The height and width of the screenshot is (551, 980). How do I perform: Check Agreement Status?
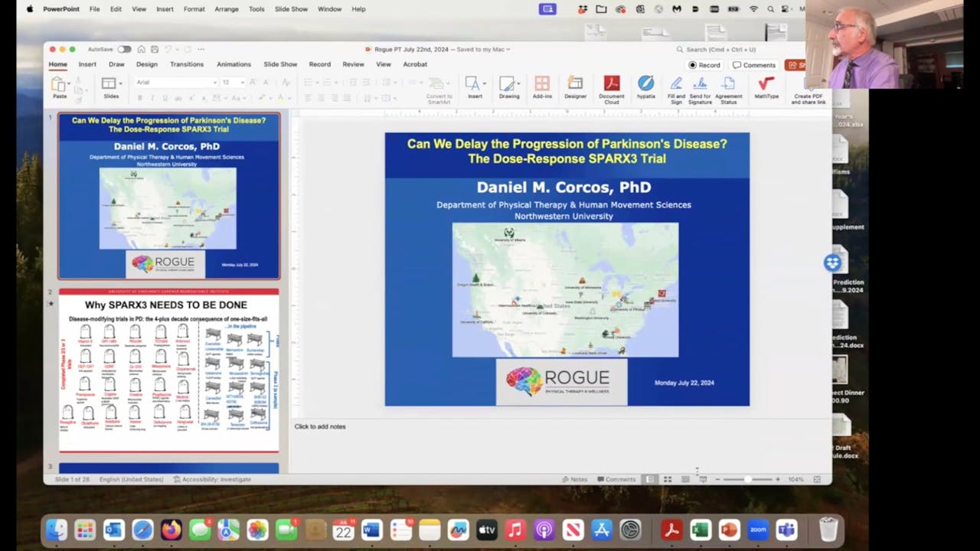click(x=728, y=86)
